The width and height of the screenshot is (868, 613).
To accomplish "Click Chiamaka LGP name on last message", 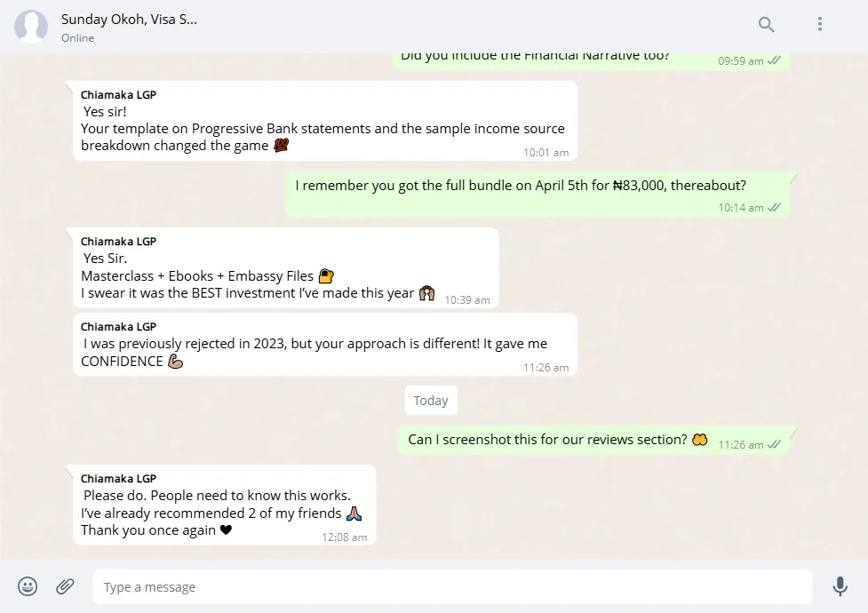I will click(x=118, y=479).
